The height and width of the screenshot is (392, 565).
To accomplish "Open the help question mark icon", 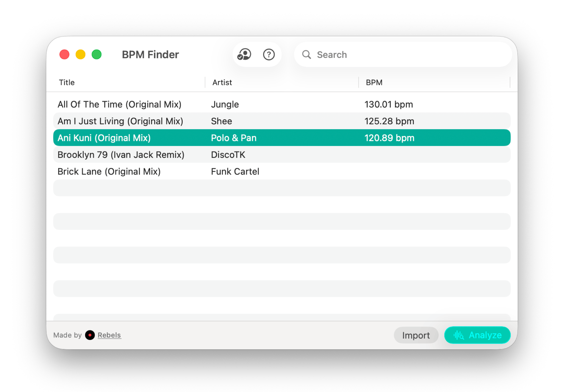I will coord(269,55).
